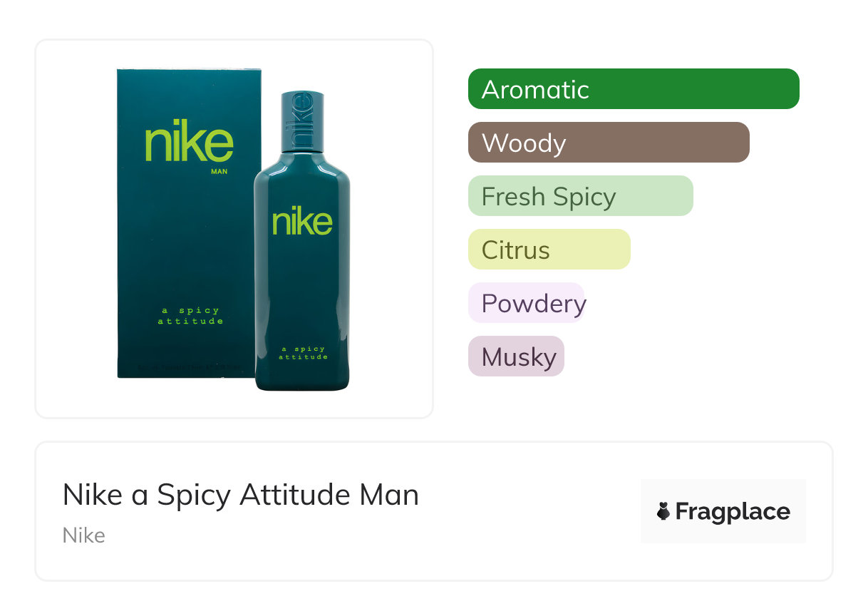Click the MAN label on the box
This screenshot has height=616, width=868.
pos(220,171)
